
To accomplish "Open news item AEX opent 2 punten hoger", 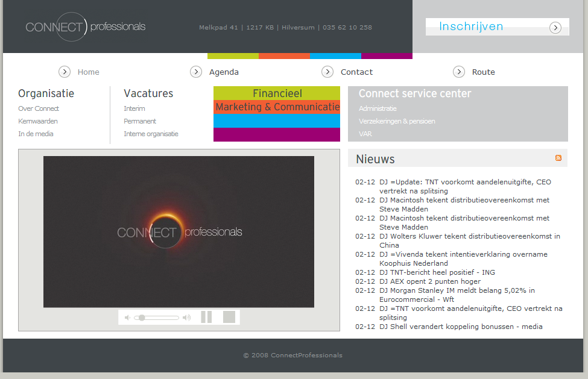I will click(x=430, y=281).
